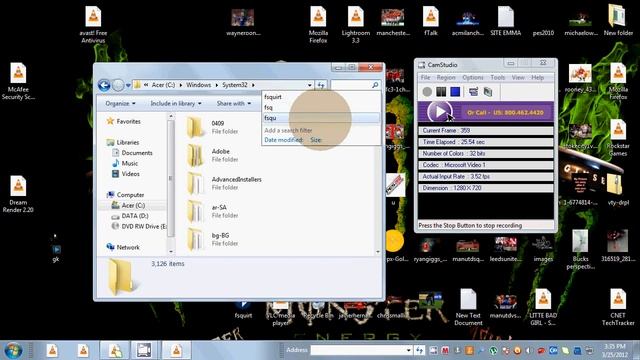Open the 0409 folder icon
640x360 pixels.
click(x=195, y=127)
